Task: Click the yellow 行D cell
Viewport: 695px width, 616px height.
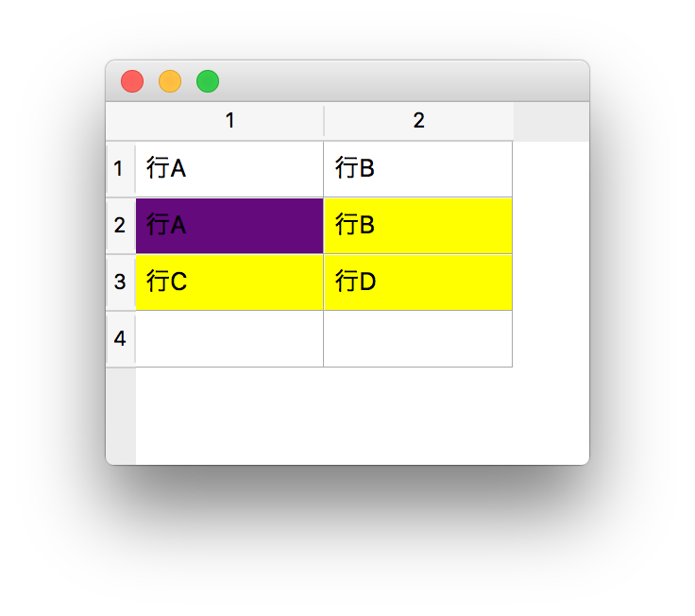Action: coord(417,282)
